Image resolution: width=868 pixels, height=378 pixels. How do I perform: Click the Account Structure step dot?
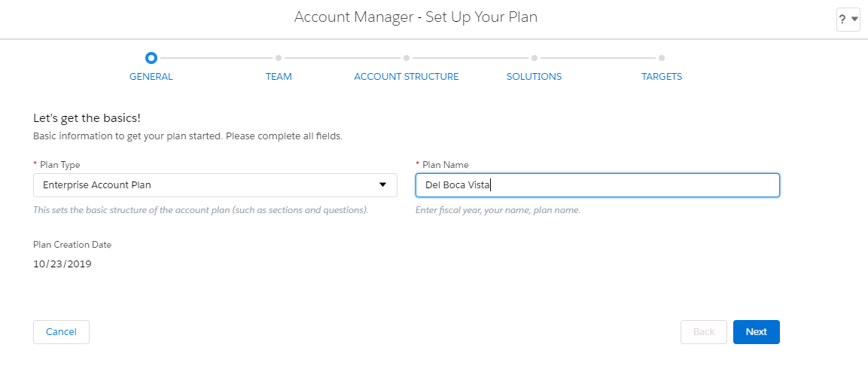click(407, 57)
